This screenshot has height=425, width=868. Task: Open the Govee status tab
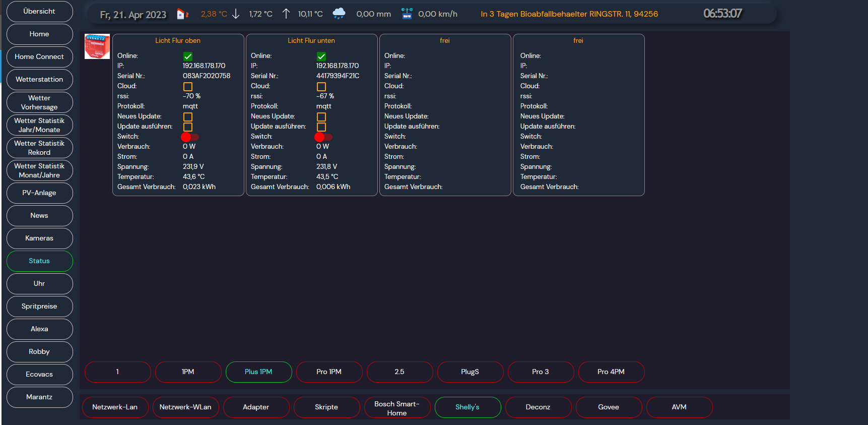click(609, 407)
